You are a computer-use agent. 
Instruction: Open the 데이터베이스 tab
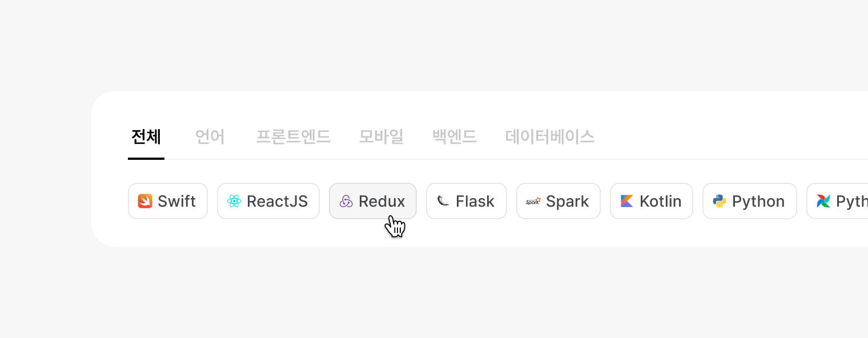[550, 137]
